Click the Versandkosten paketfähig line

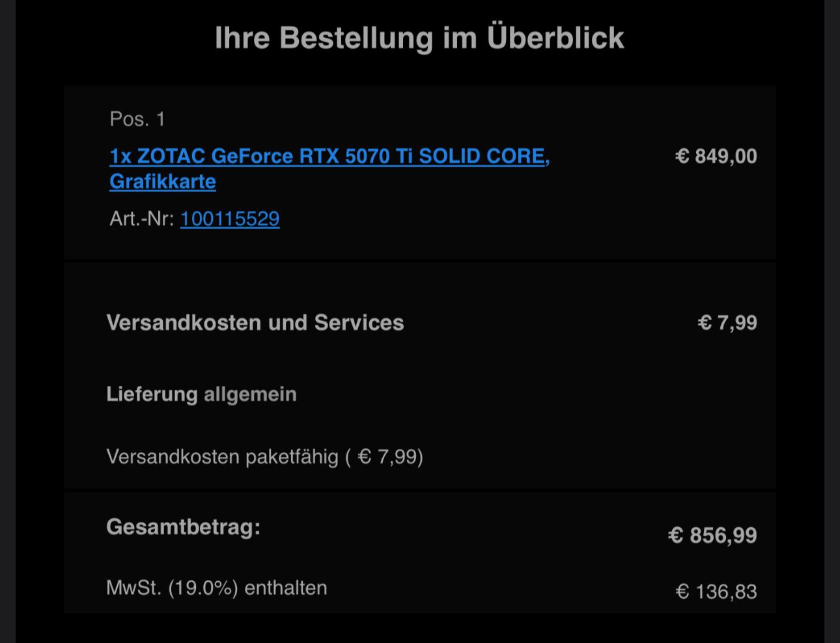click(265, 457)
